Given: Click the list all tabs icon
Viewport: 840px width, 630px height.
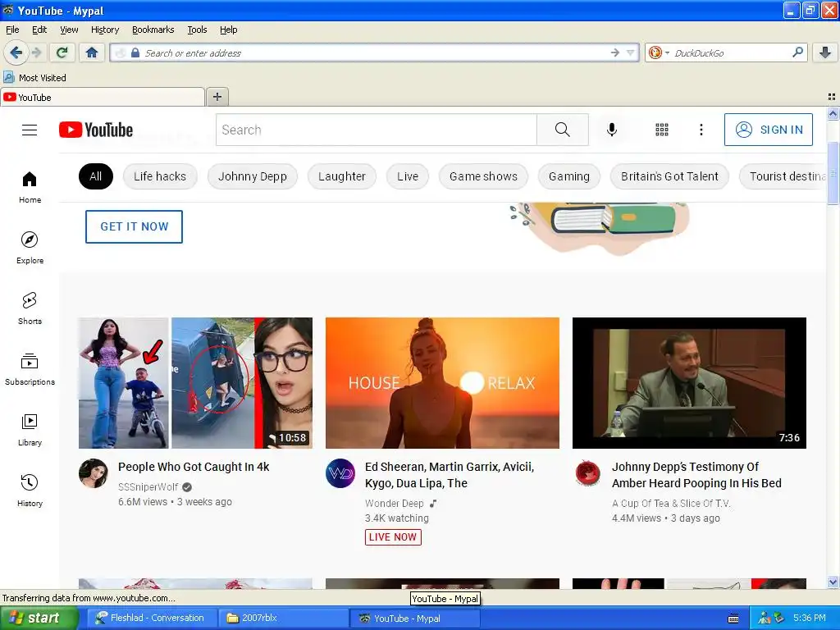Looking at the screenshot, I should 832,97.
